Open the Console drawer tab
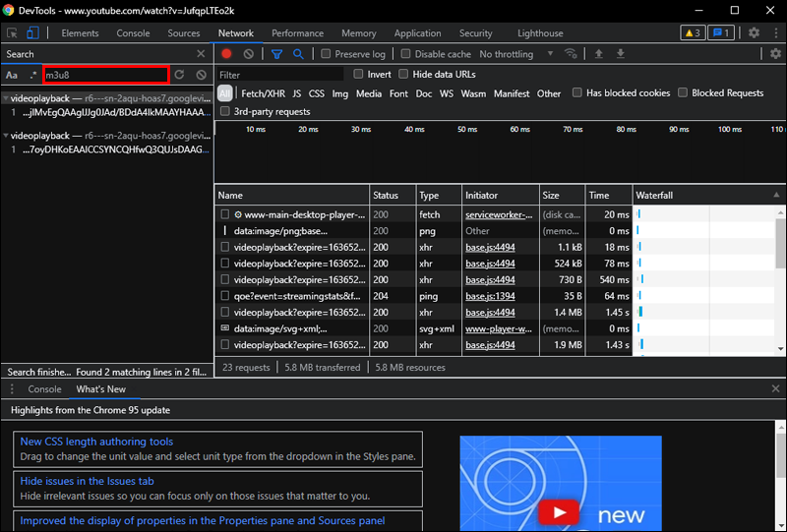787x532 pixels. 44,389
